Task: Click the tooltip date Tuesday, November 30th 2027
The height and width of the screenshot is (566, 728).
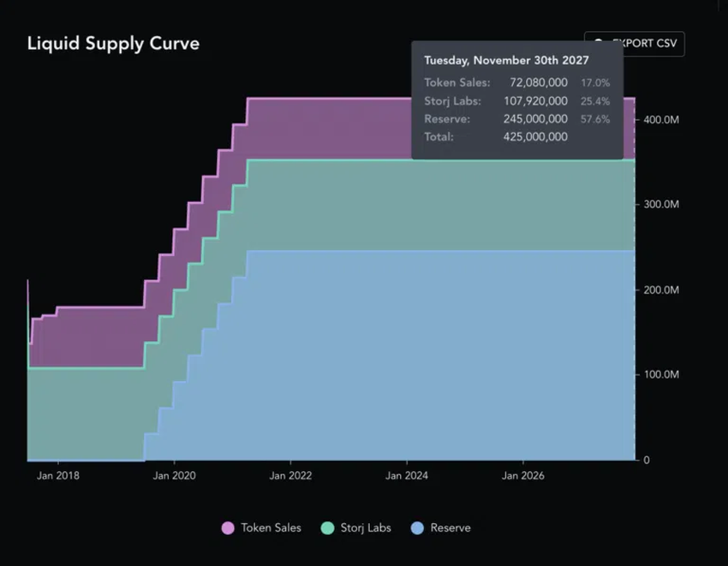Action: (506, 61)
